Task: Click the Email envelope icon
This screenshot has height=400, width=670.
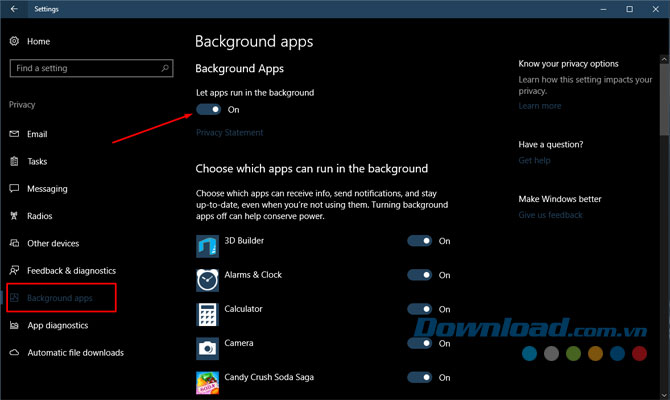Action: coord(14,134)
